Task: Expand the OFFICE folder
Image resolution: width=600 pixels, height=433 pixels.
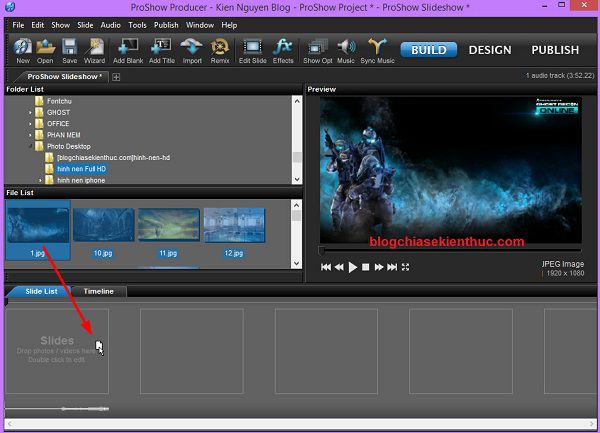Action: pyautogui.click(x=30, y=124)
